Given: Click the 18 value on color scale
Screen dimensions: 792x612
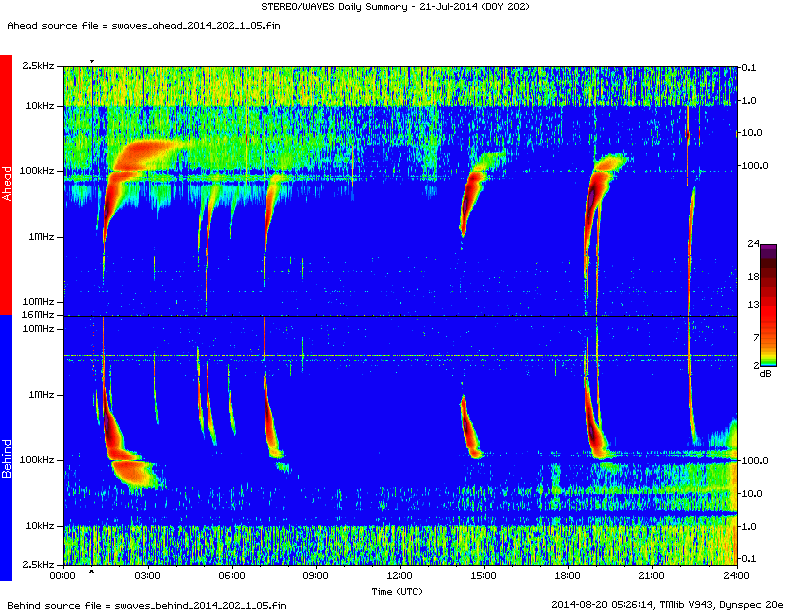Looking at the screenshot, I should (753, 277).
